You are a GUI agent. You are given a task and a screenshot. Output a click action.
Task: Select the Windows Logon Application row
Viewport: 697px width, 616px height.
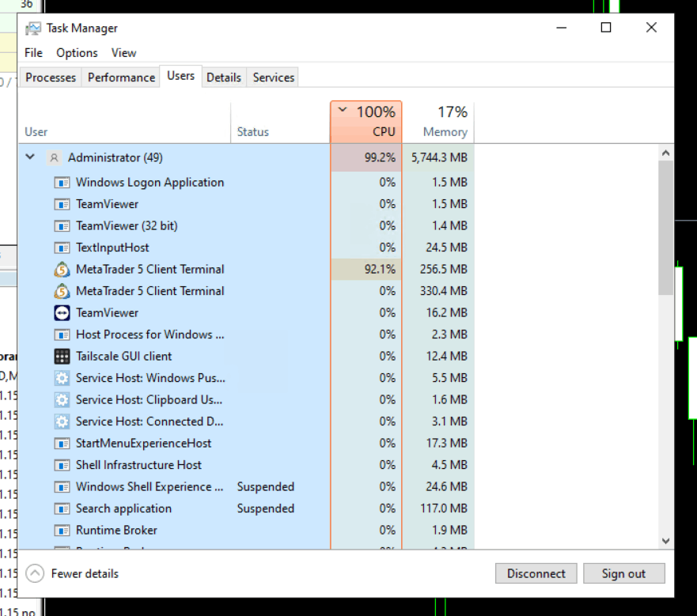pyautogui.click(x=246, y=183)
